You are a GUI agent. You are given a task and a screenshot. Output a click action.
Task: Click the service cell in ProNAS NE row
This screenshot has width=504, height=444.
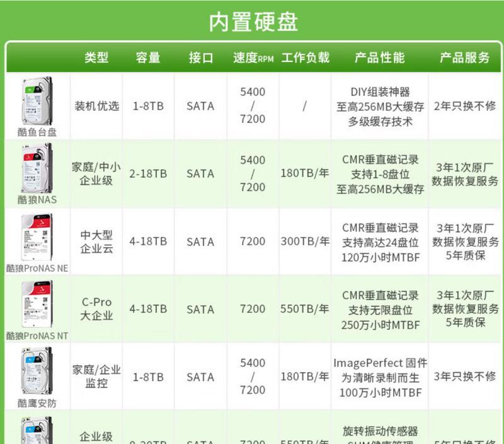pos(465,242)
